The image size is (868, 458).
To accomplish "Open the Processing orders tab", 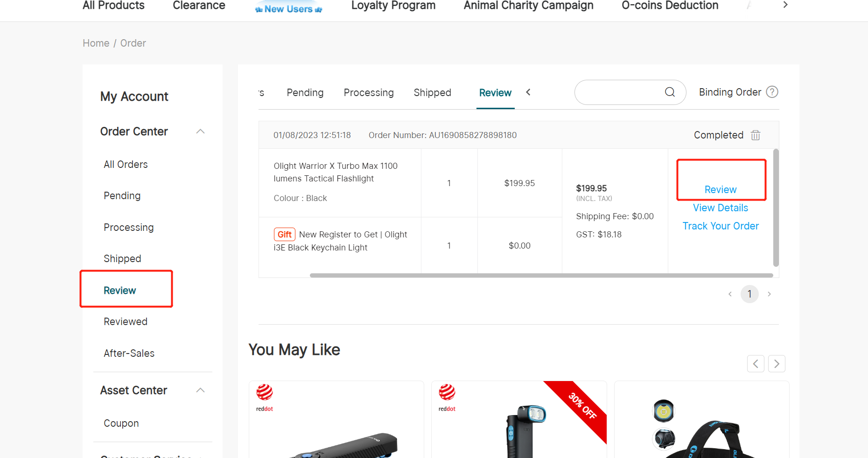I will [369, 93].
